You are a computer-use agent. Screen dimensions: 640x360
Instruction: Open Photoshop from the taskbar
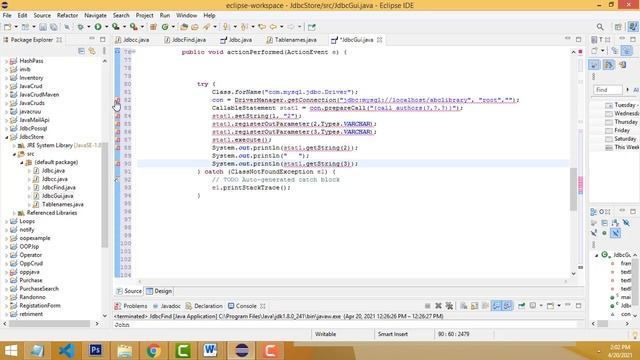coord(96,350)
